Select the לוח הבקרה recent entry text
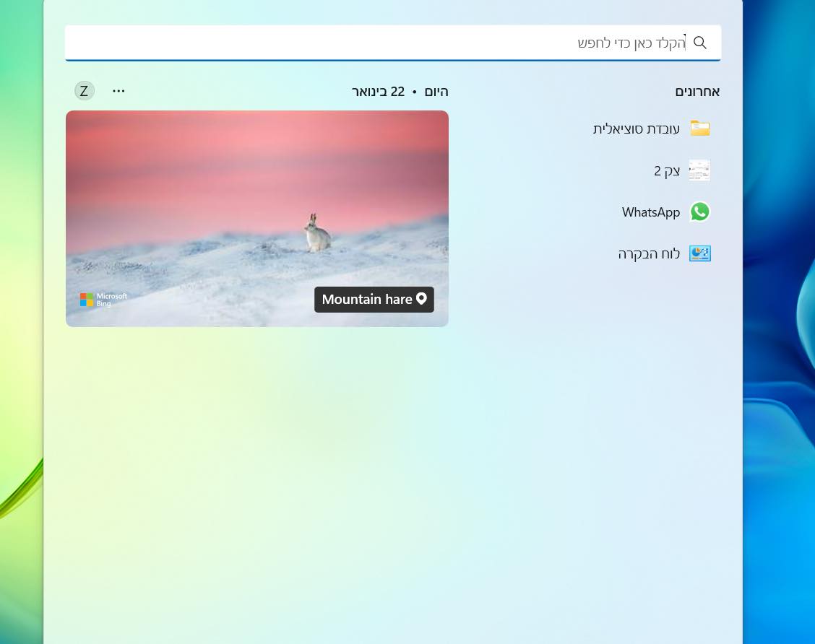The image size is (815, 644). 648,254
